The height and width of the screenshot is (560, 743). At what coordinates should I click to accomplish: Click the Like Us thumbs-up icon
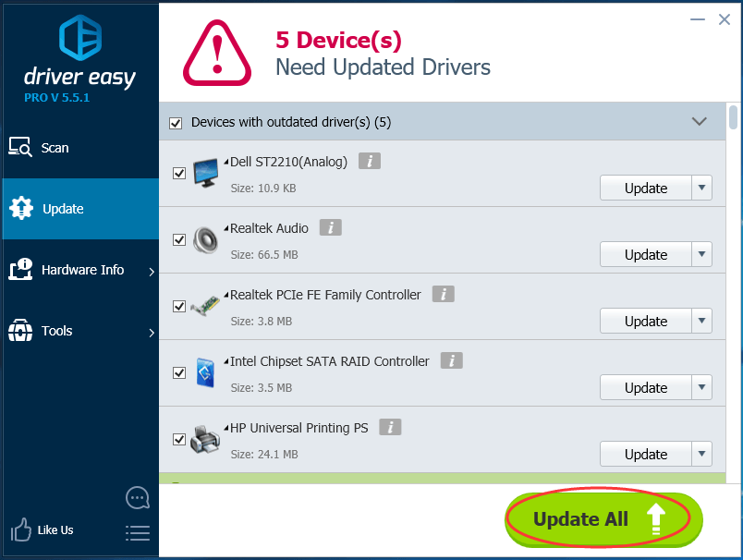[21, 530]
